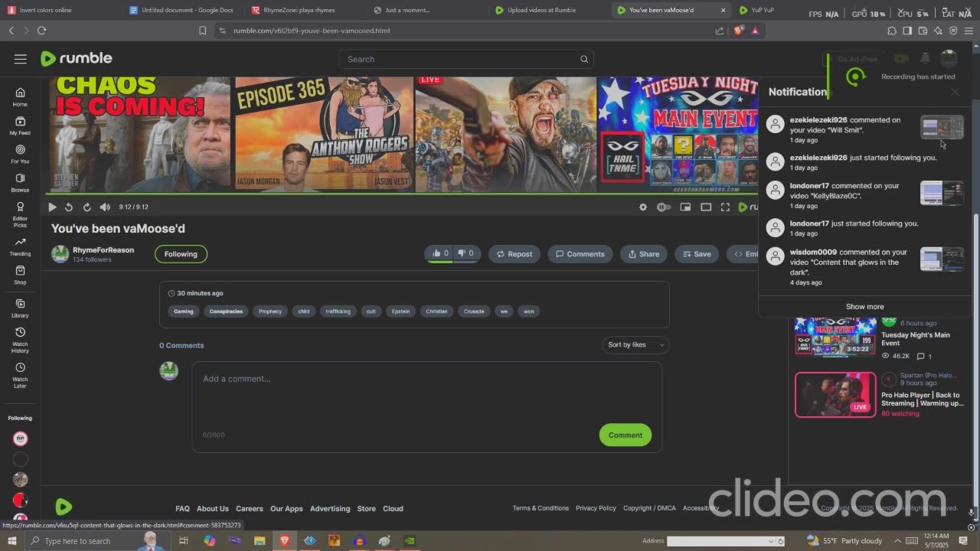The height and width of the screenshot is (551, 980).
Task: Open the video player settings gear
Action: [x=643, y=207]
